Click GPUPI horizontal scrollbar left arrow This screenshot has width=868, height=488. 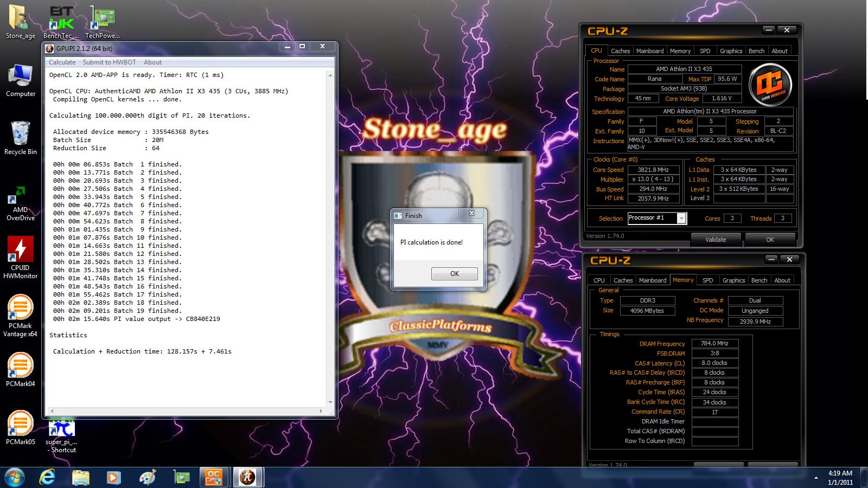click(52, 411)
